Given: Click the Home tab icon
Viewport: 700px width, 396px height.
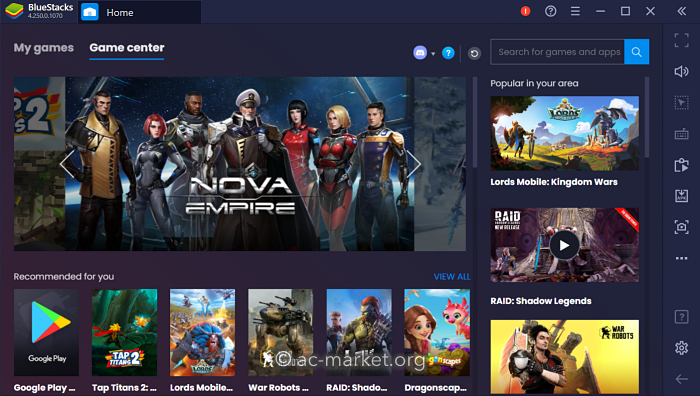Looking at the screenshot, I should point(90,12).
